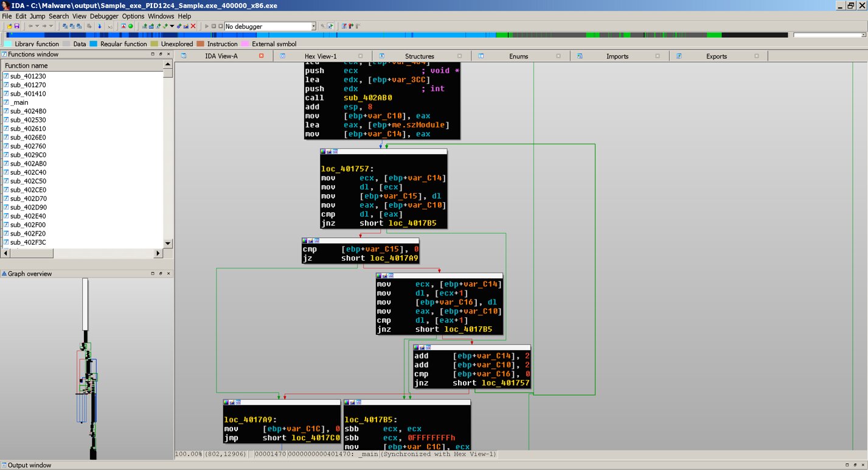Close the IDA View-A tab
The height and width of the screenshot is (470, 868).
[262, 56]
